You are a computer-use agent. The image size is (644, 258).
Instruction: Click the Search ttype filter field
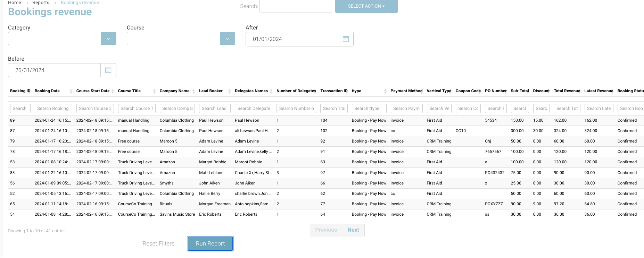(369, 109)
